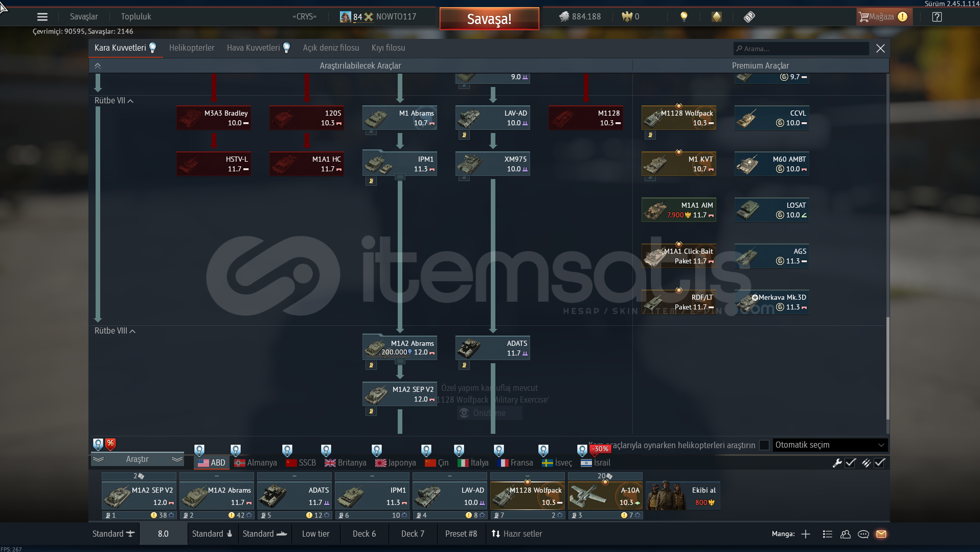Open the hamburger main menu

tap(42, 17)
